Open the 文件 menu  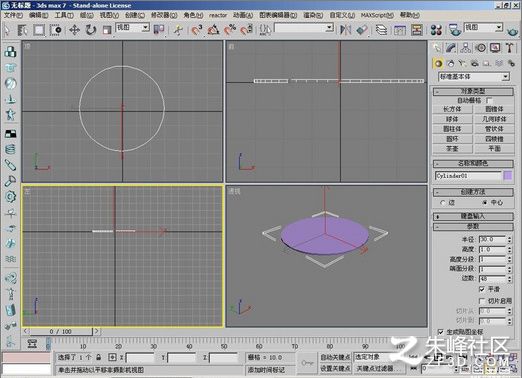click(x=13, y=15)
